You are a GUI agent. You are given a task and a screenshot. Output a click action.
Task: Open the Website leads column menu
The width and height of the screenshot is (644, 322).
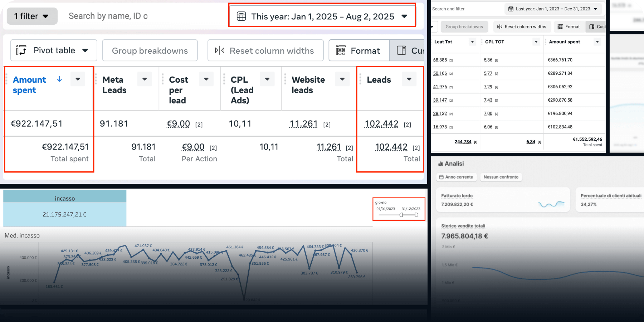[342, 79]
